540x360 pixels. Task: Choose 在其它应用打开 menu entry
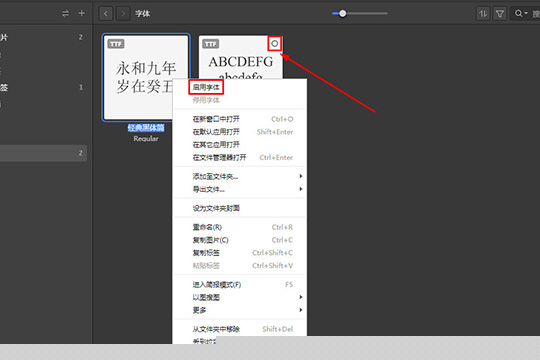[240, 145]
